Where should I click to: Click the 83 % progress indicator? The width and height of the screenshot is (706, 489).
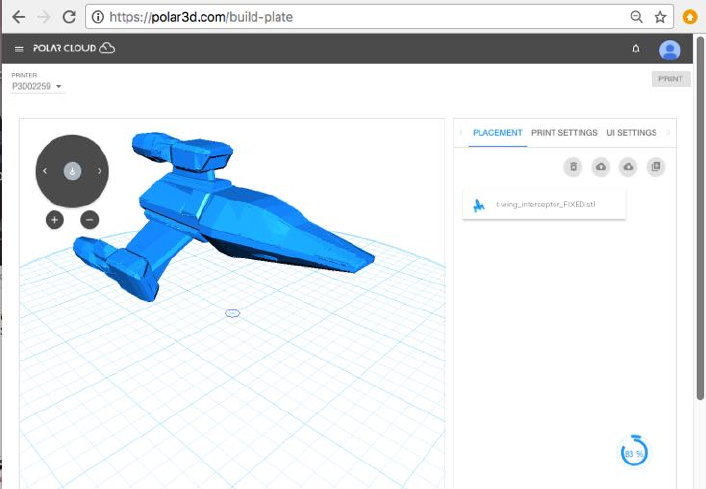click(634, 453)
